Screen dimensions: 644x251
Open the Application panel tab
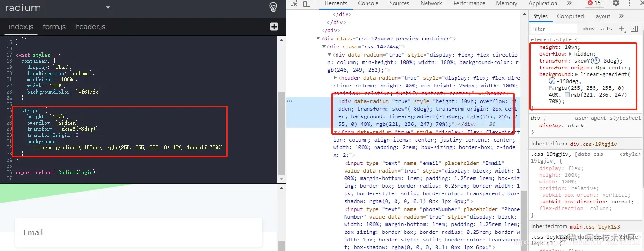[543, 3]
